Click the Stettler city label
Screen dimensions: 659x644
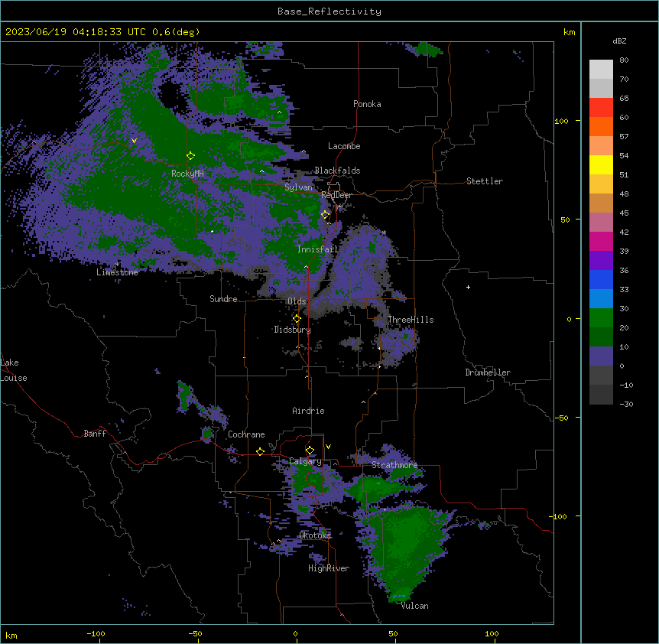485,181
